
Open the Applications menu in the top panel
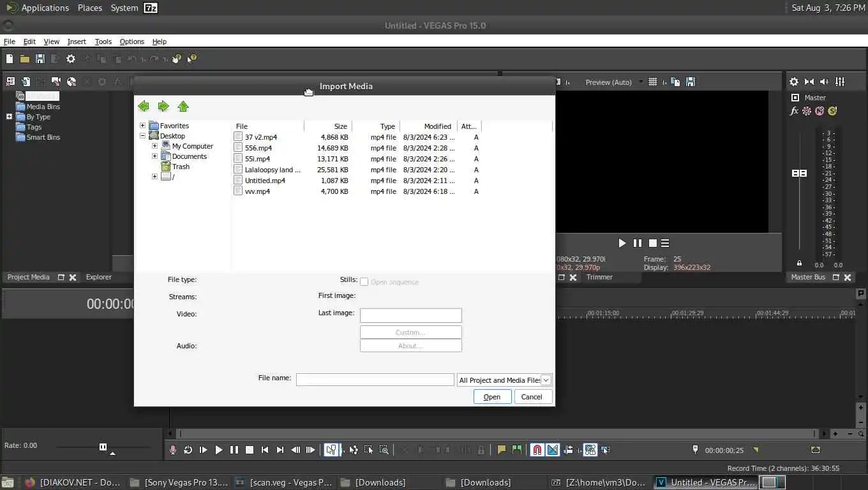pos(38,8)
